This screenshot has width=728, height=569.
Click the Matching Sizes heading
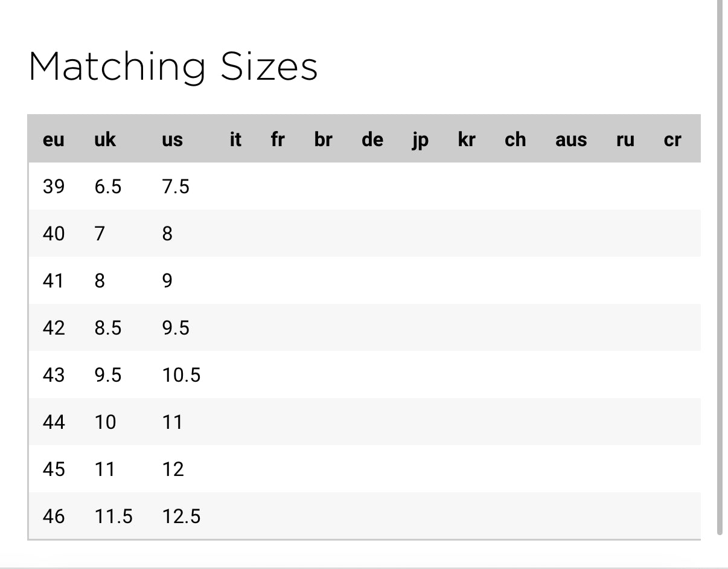point(173,66)
